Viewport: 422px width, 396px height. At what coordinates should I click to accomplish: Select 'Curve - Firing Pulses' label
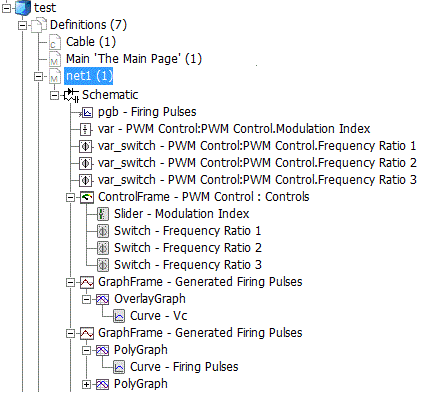click(184, 367)
